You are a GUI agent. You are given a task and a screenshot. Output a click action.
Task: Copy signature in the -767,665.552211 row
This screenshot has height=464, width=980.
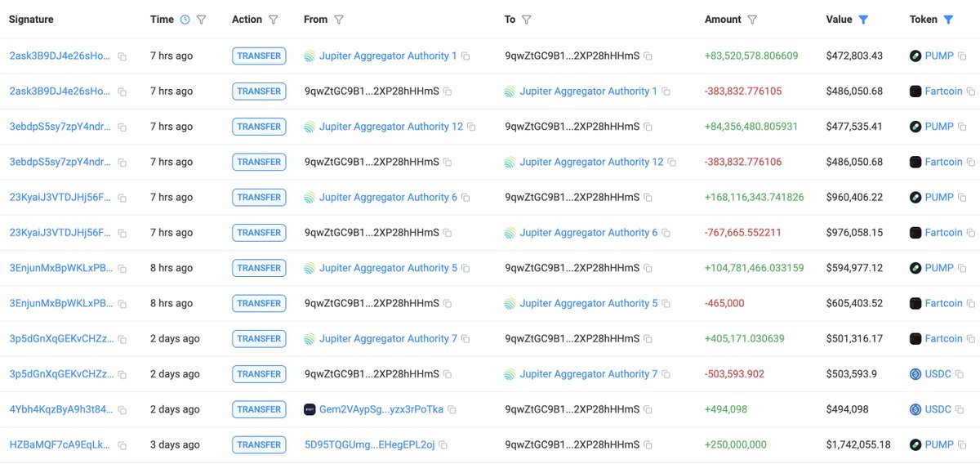122,233
